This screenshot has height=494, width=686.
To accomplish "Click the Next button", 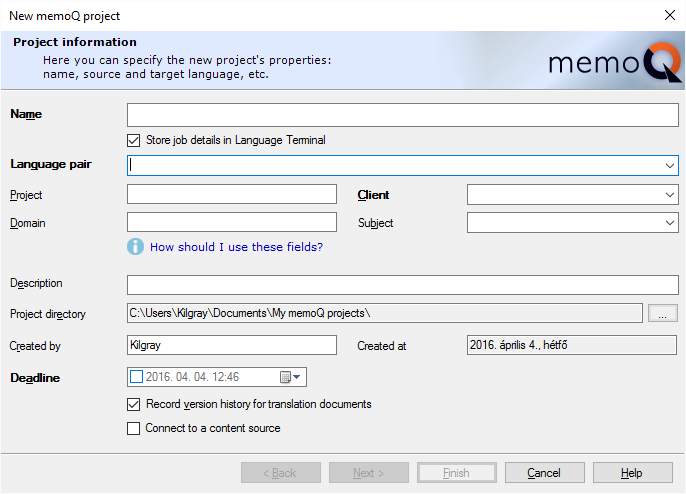I will point(369,473).
